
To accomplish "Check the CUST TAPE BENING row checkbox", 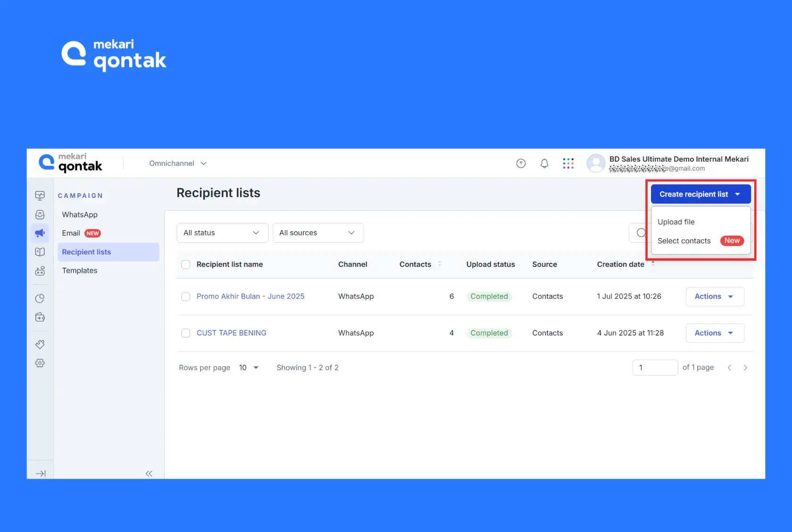I will (x=186, y=333).
